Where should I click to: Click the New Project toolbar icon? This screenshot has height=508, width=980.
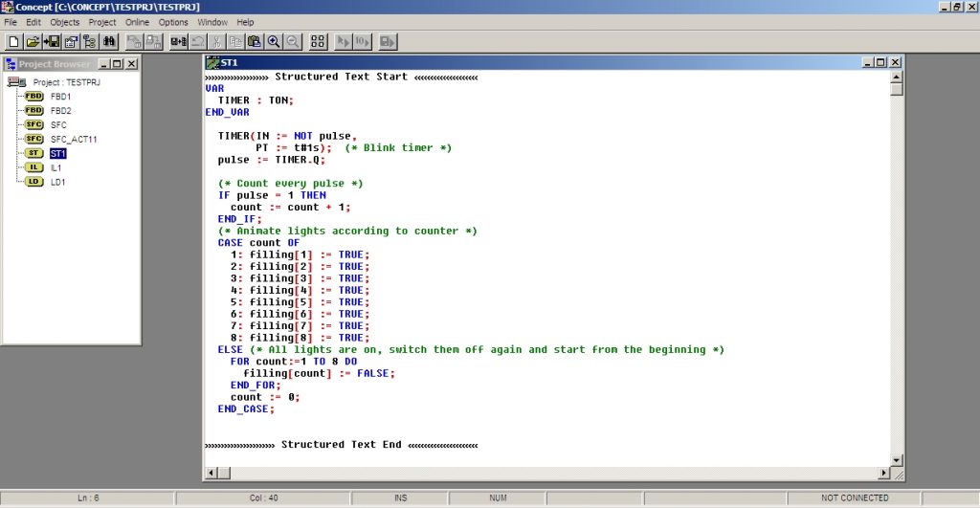13,41
